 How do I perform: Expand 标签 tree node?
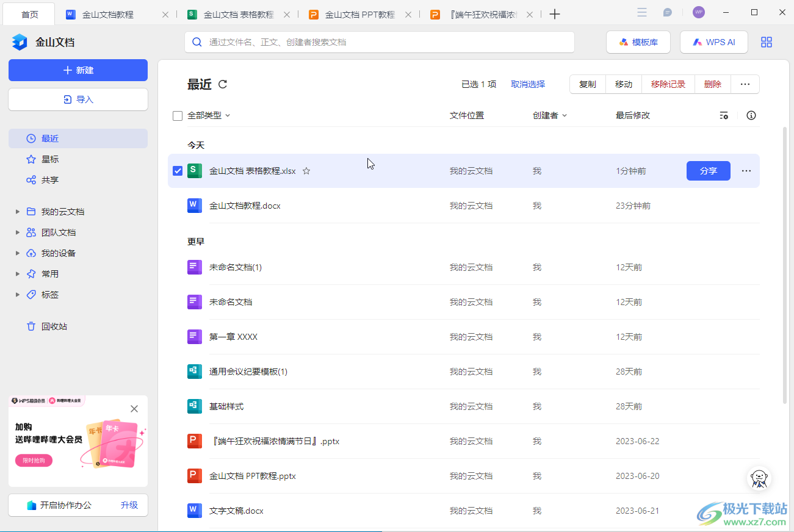18,295
